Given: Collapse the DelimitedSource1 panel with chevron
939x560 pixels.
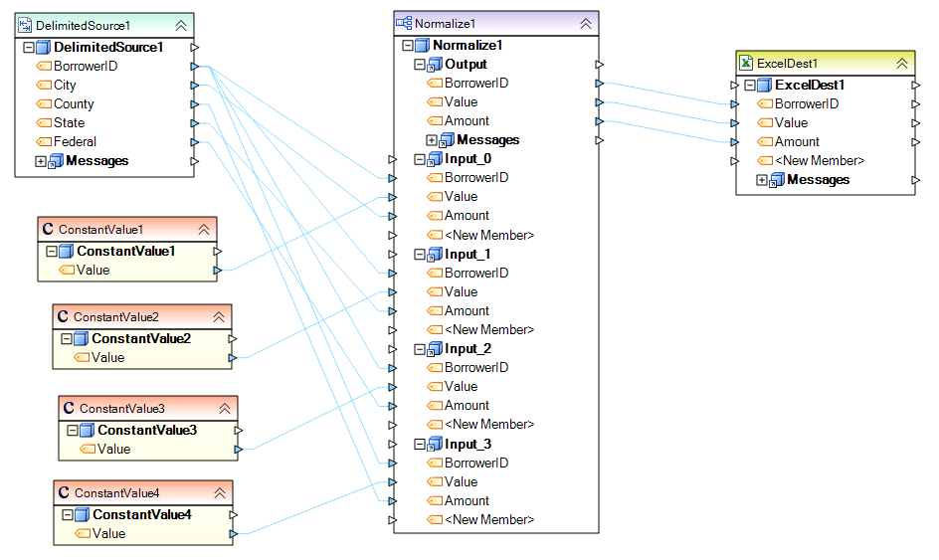Looking at the screenshot, I should point(180,25).
